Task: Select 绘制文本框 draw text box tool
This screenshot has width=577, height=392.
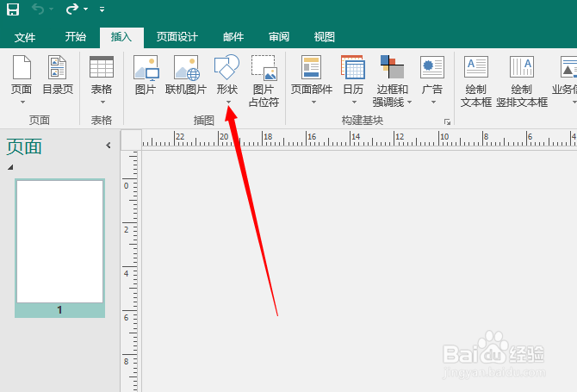Action: click(x=475, y=81)
